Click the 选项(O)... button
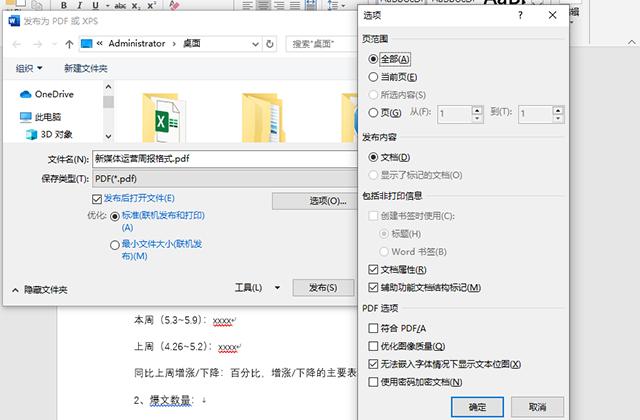640x420 pixels. 314,201
